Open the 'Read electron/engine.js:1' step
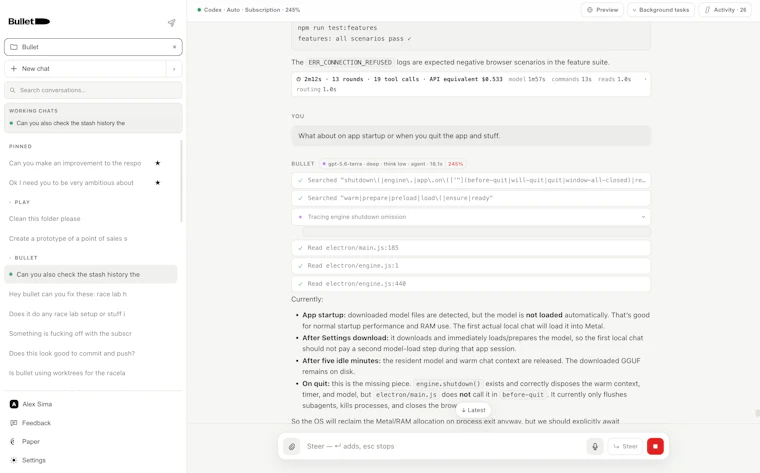The image size is (760, 473). pos(471,266)
